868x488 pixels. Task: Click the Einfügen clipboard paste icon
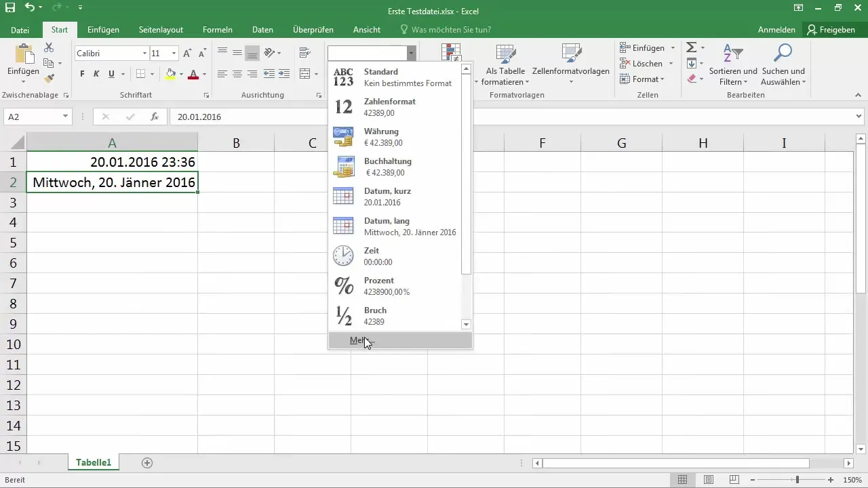point(24,54)
